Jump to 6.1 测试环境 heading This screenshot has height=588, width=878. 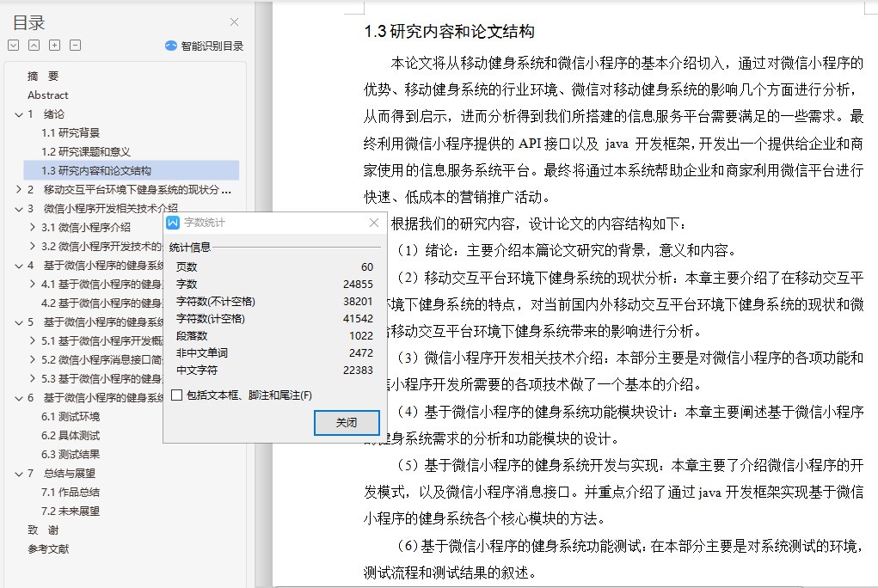[x=71, y=417]
